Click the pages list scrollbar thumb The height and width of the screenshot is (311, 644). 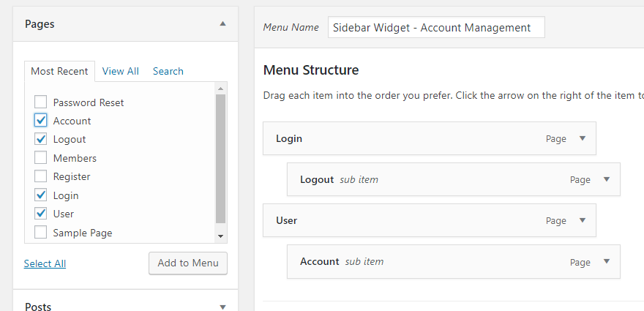[x=220, y=159]
